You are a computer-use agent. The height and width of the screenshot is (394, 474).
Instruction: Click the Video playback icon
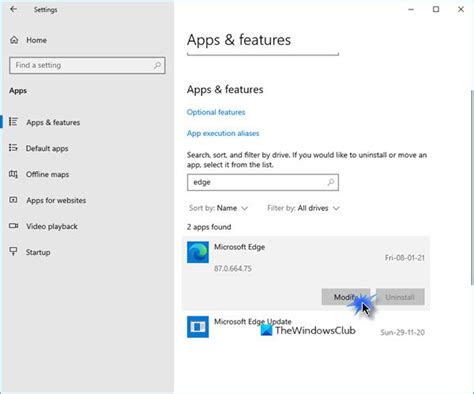tap(13, 226)
